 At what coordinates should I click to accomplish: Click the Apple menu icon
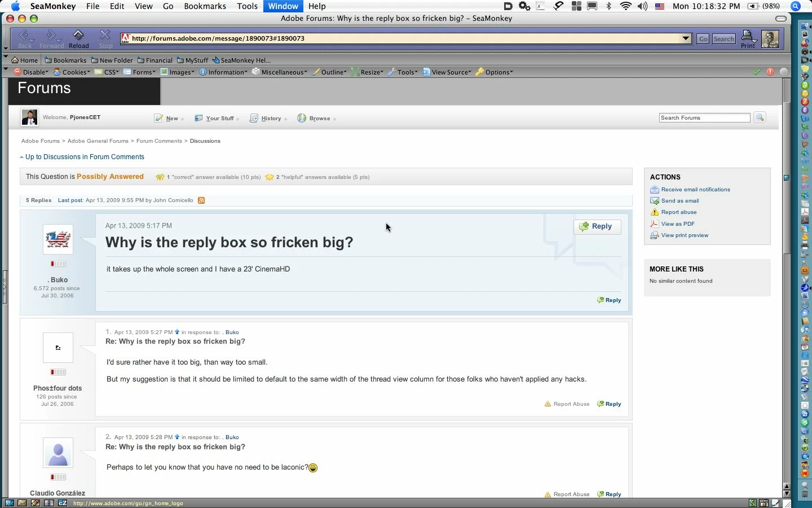click(15, 6)
